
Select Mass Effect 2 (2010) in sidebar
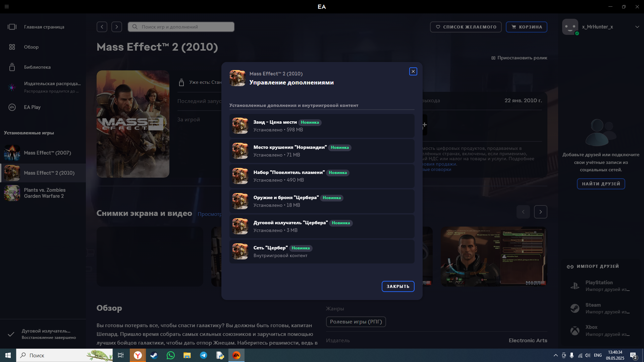point(43,173)
